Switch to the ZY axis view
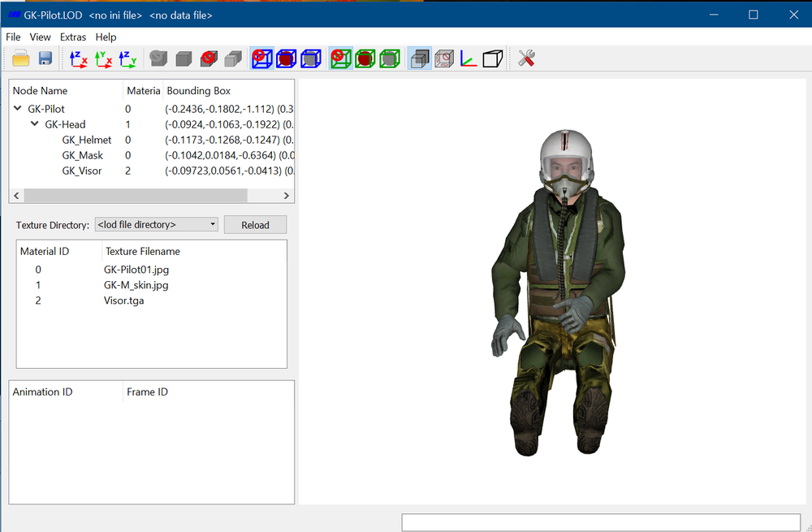The image size is (812, 532). 127,58
